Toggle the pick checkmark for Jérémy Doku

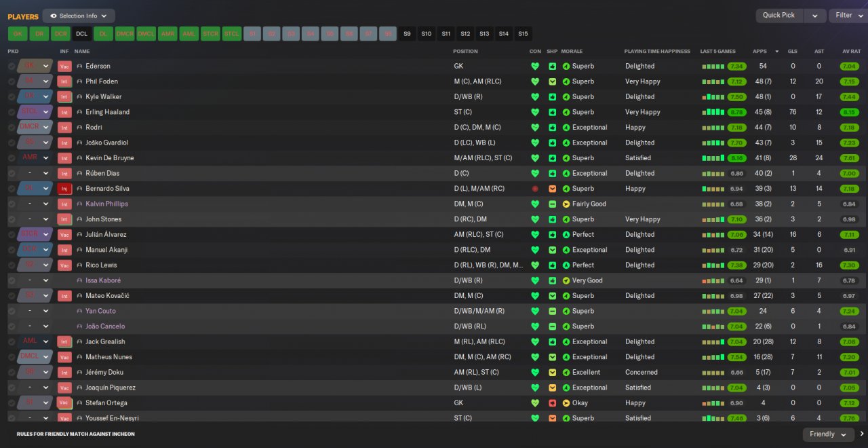[12, 373]
